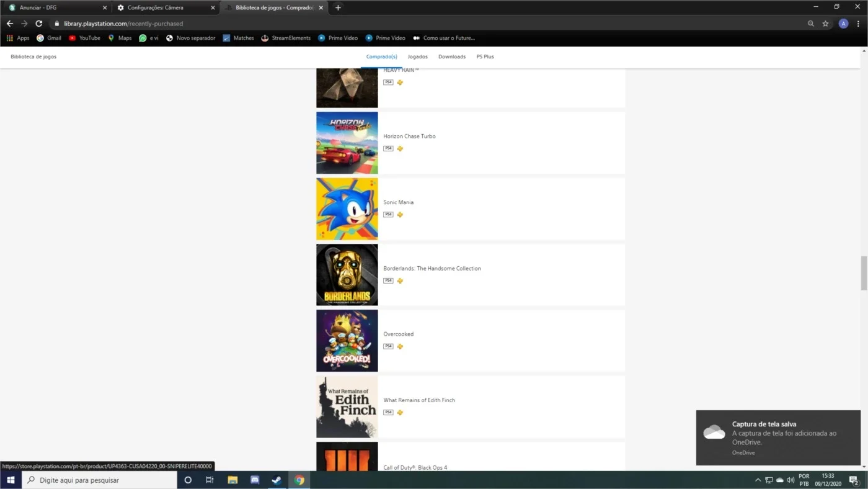Open the Novo separador bookmark
The image size is (868, 489).
coord(190,38)
